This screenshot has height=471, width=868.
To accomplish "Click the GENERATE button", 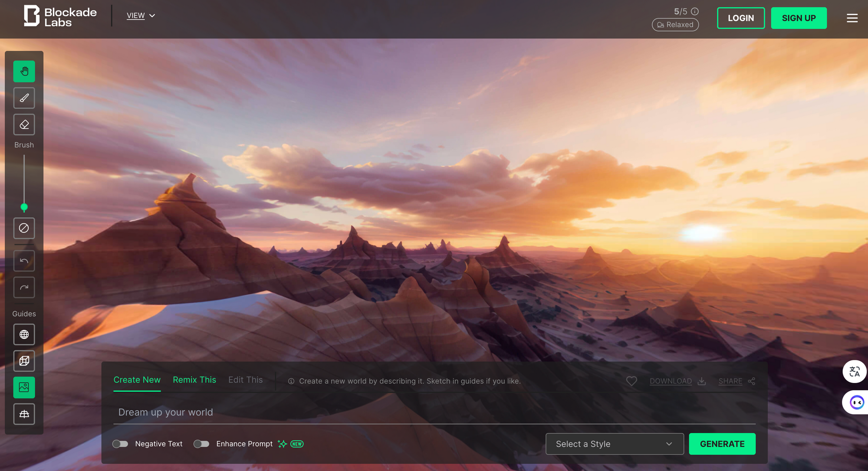I will pyautogui.click(x=722, y=444).
